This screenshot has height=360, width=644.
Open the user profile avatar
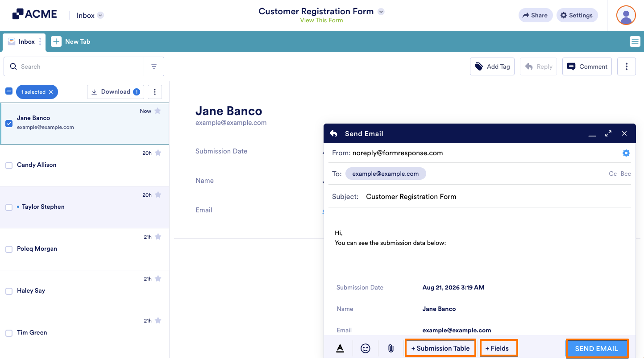pyautogui.click(x=626, y=15)
